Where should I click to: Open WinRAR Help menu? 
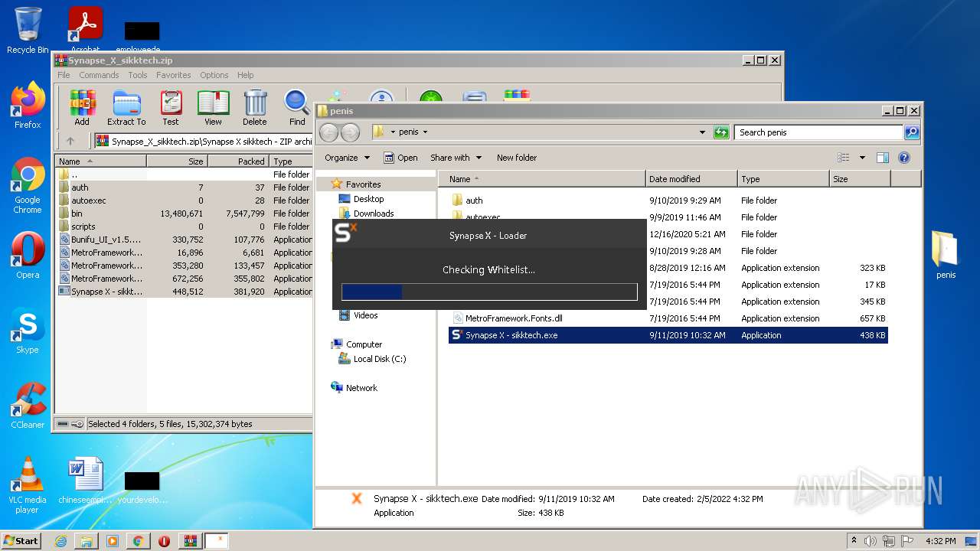tap(245, 75)
